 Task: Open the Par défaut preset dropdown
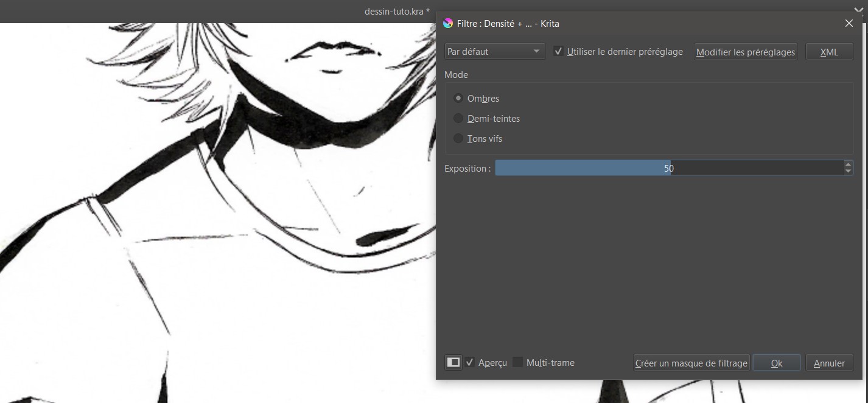tap(494, 52)
